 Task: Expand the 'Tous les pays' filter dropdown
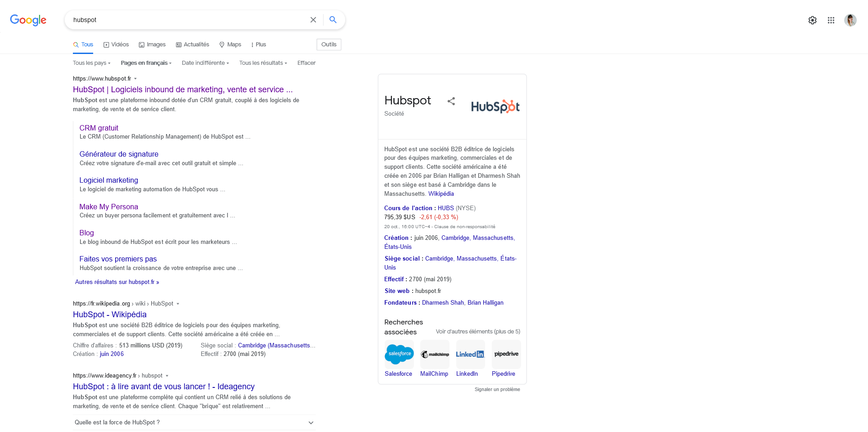coord(91,63)
